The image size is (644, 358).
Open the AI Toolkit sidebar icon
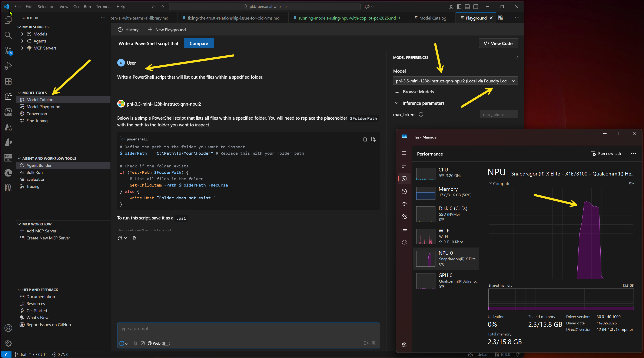pyautogui.click(x=8, y=97)
